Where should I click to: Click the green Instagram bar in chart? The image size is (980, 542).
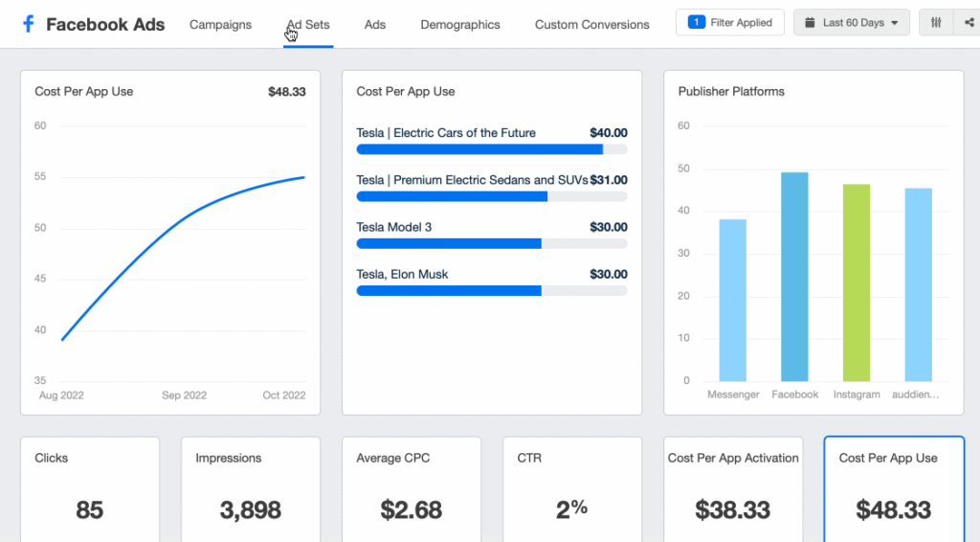pyautogui.click(x=857, y=282)
